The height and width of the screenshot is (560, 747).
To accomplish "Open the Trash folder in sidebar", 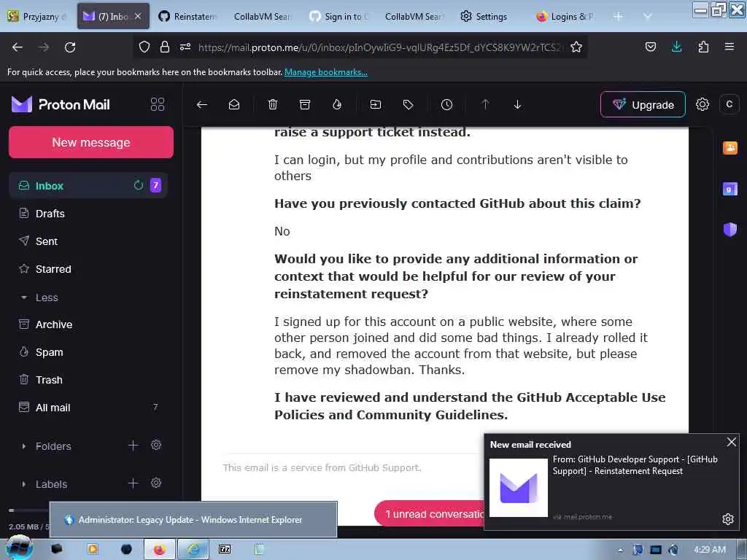I will coord(88,379).
